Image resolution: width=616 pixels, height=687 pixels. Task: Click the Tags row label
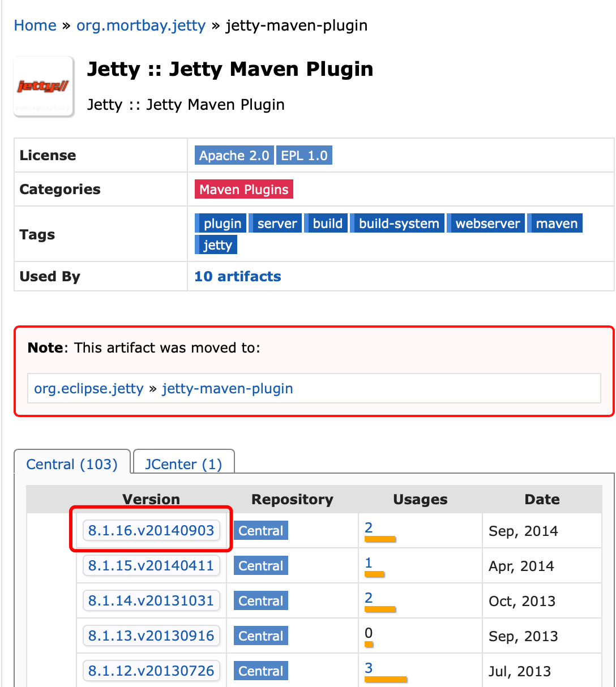pyautogui.click(x=37, y=234)
